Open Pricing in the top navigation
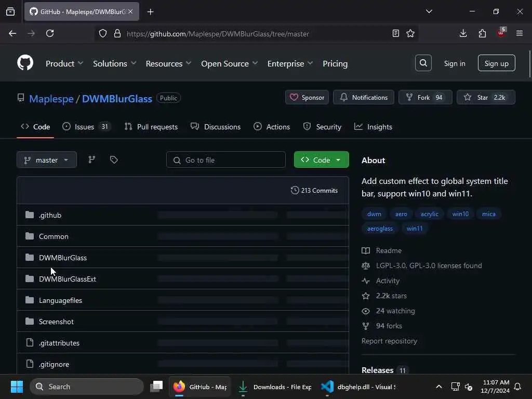The image size is (532, 399). tap(335, 63)
